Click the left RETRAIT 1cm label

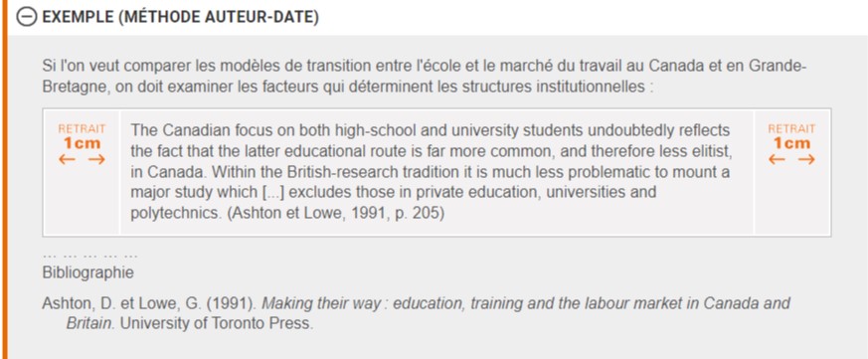pyautogui.click(x=82, y=136)
